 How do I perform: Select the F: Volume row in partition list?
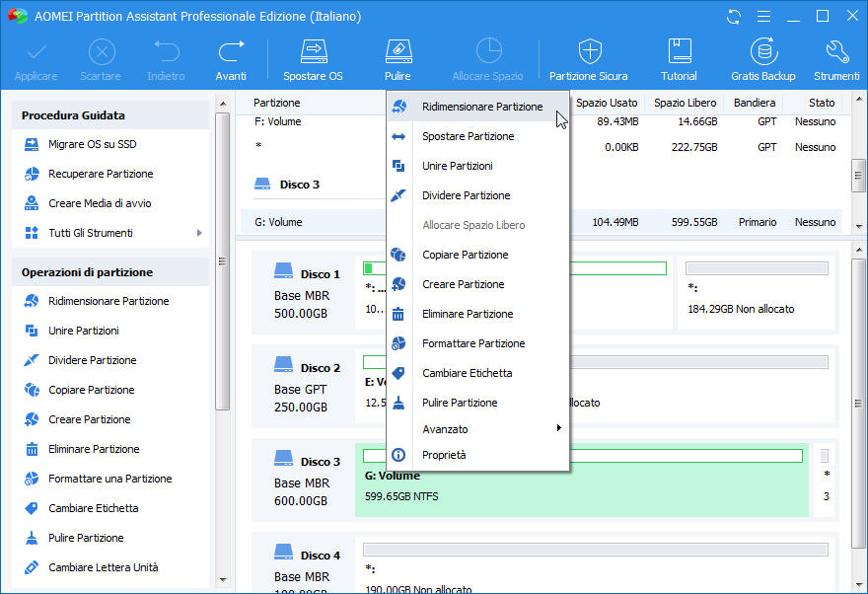(x=542, y=121)
